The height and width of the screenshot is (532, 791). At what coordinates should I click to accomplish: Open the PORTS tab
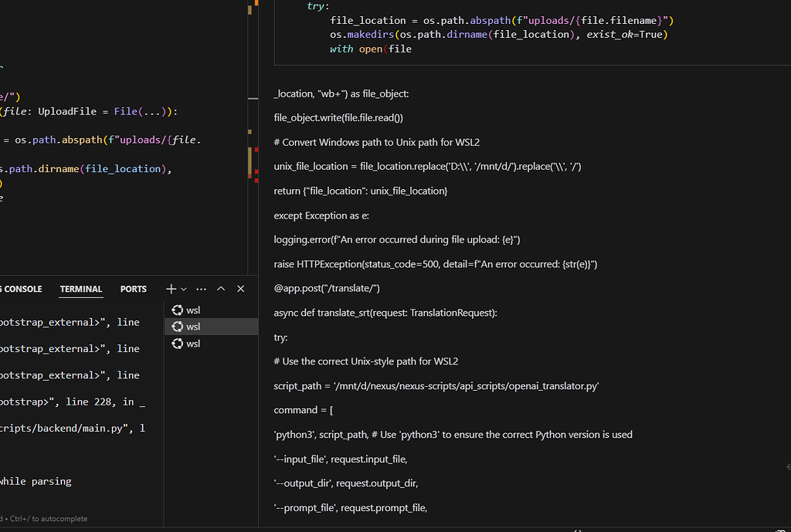(x=133, y=289)
